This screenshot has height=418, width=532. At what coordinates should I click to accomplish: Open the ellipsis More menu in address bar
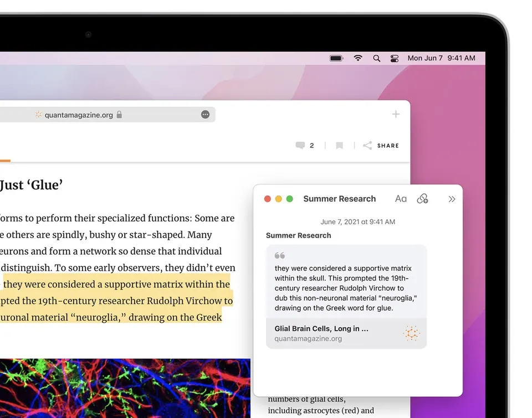[x=205, y=115]
